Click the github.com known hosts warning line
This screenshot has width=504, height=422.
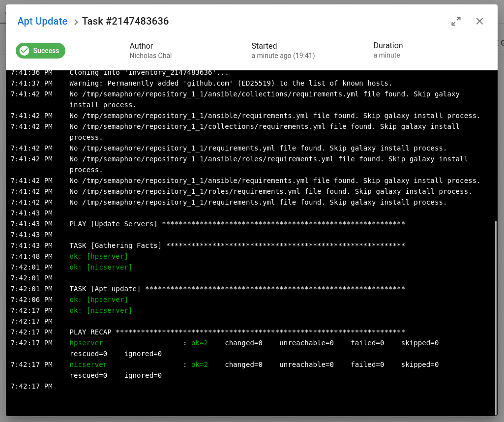(x=231, y=83)
